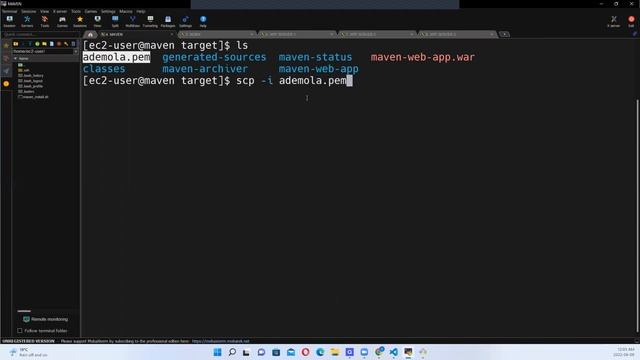Open the yellow circle sidebar tab
Image resolution: width=640 pixels, height=360 pixels.
[6, 84]
